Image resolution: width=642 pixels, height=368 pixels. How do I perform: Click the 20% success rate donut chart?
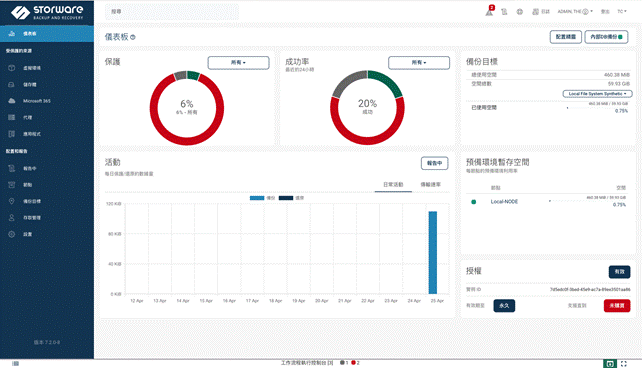(x=367, y=108)
